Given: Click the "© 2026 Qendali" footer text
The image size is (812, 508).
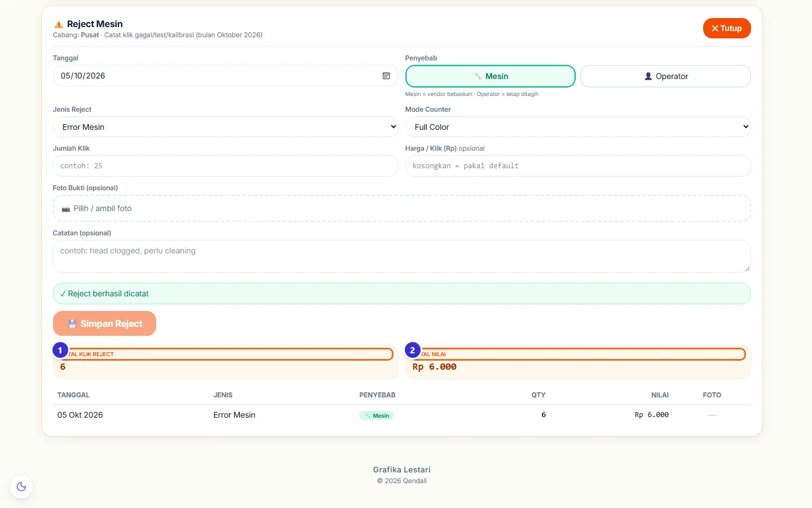Looking at the screenshot, I should (x=401, y=481).
